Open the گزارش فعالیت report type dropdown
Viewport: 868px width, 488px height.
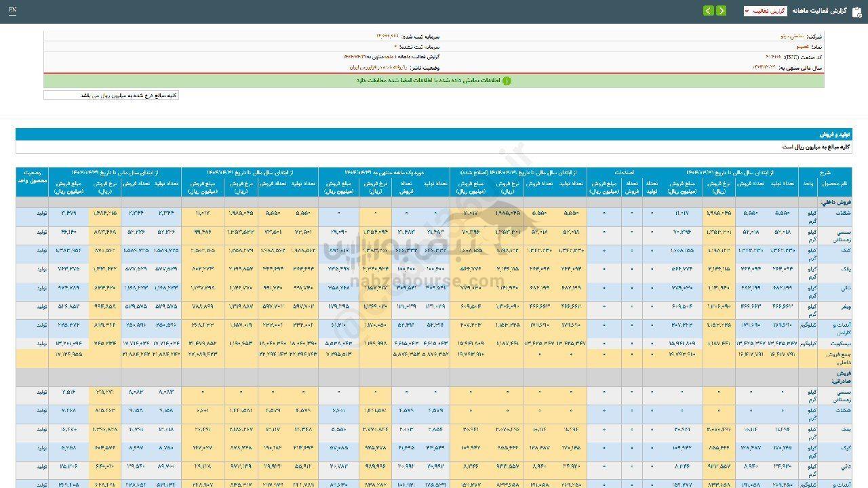click(x=765, y=11)
